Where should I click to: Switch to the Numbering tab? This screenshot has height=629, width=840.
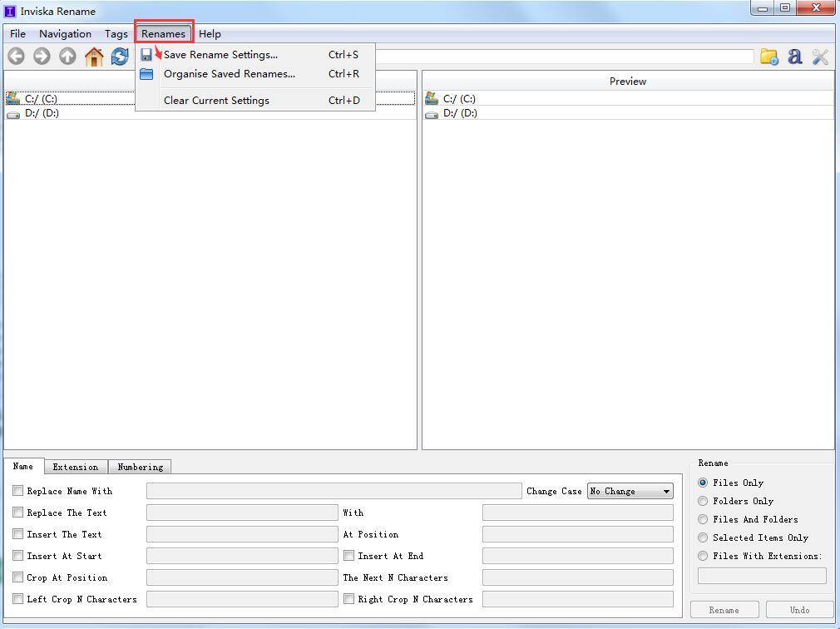click(141, 468)
